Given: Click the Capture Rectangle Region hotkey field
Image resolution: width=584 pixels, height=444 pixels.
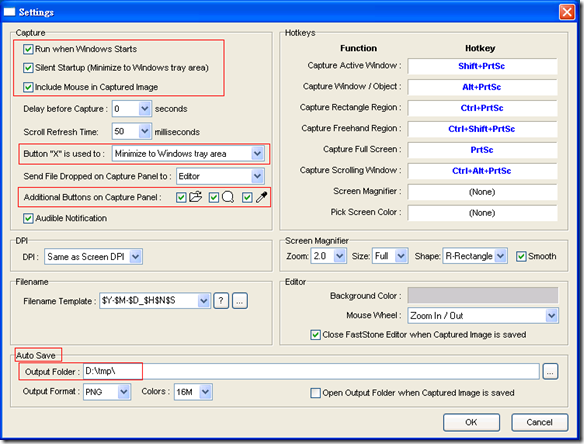Looking at the screenshot, I should [x=482, y=108].
